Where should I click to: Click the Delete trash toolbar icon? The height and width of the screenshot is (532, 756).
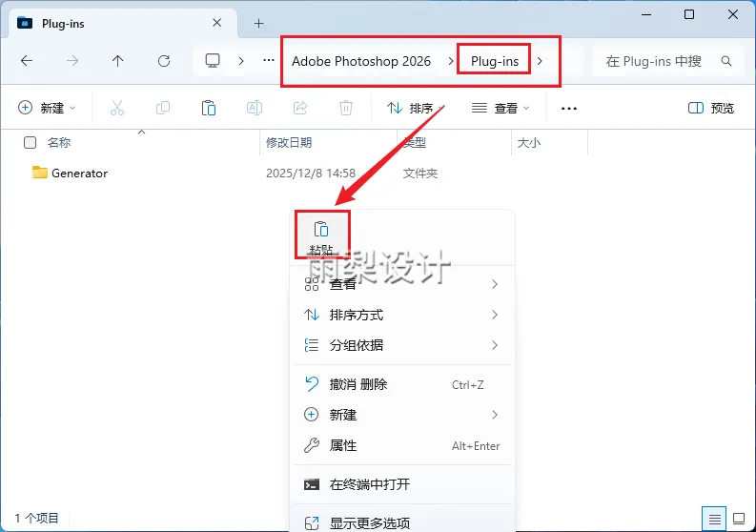click(346, 108)
